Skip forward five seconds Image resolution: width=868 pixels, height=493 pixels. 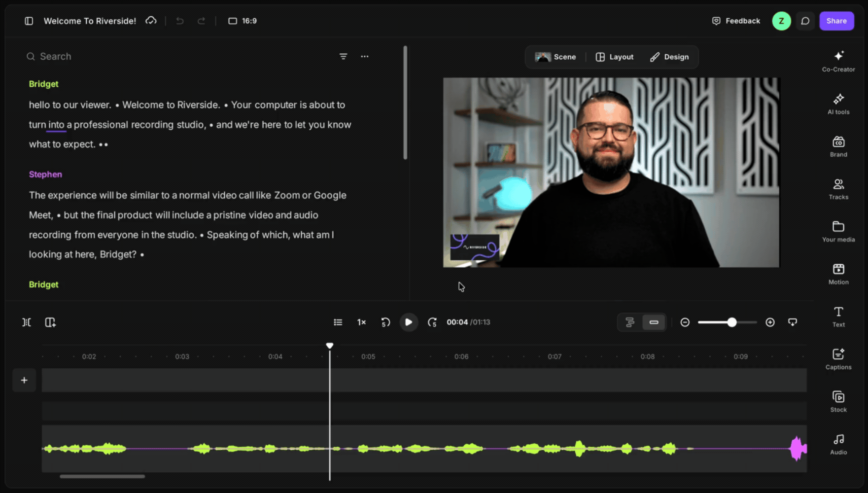432,322
